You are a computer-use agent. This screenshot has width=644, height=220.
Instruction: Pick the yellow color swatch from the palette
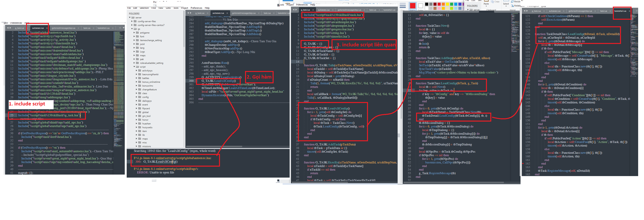pos(447,4)
